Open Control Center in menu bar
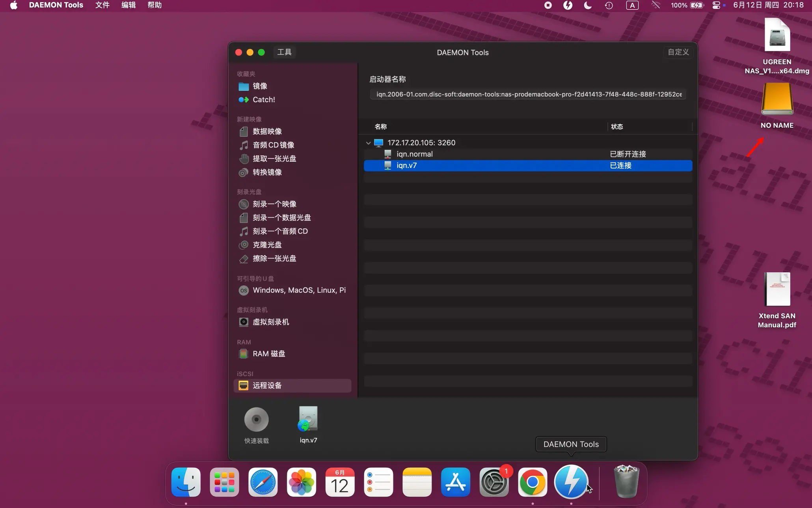Viewport: 812px width, 508px height. coord(716,5)
